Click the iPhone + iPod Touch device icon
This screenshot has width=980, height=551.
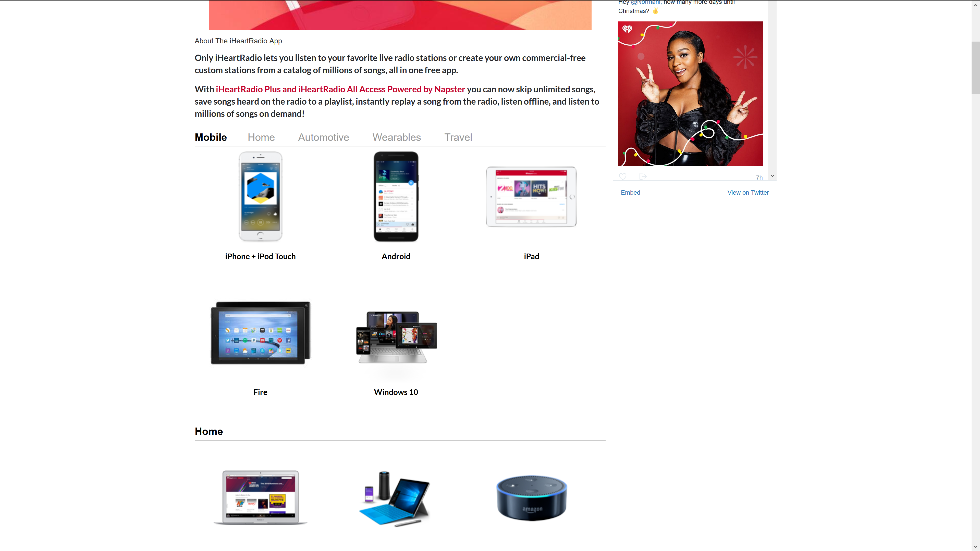(261, 196)
